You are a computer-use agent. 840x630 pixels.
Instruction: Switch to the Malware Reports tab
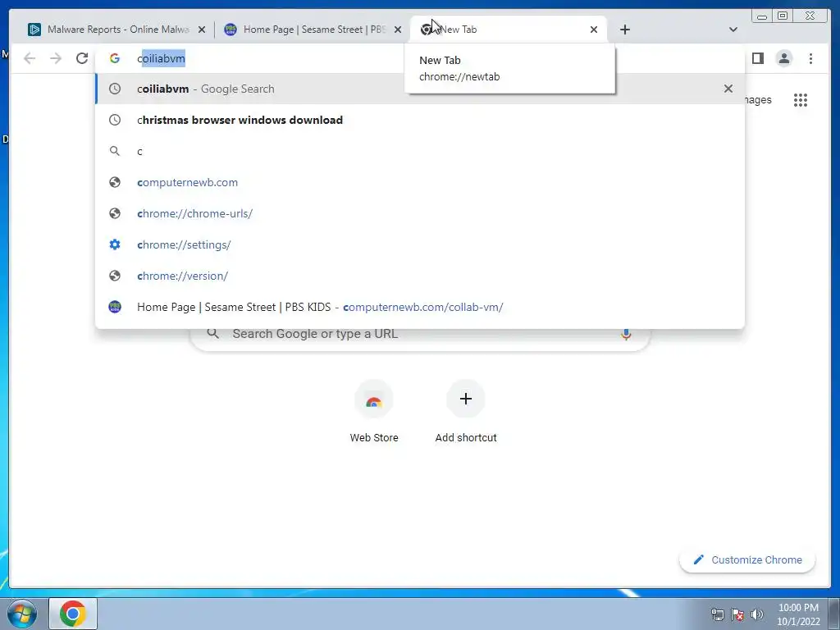coord(116,30)
